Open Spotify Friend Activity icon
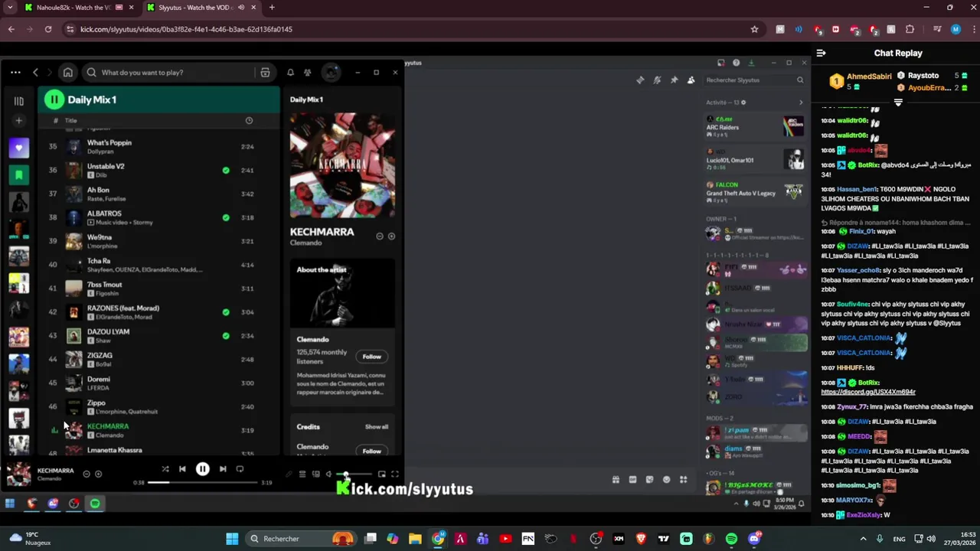The height and width of the screenshot is (551, 980). [x=307, y=73]
